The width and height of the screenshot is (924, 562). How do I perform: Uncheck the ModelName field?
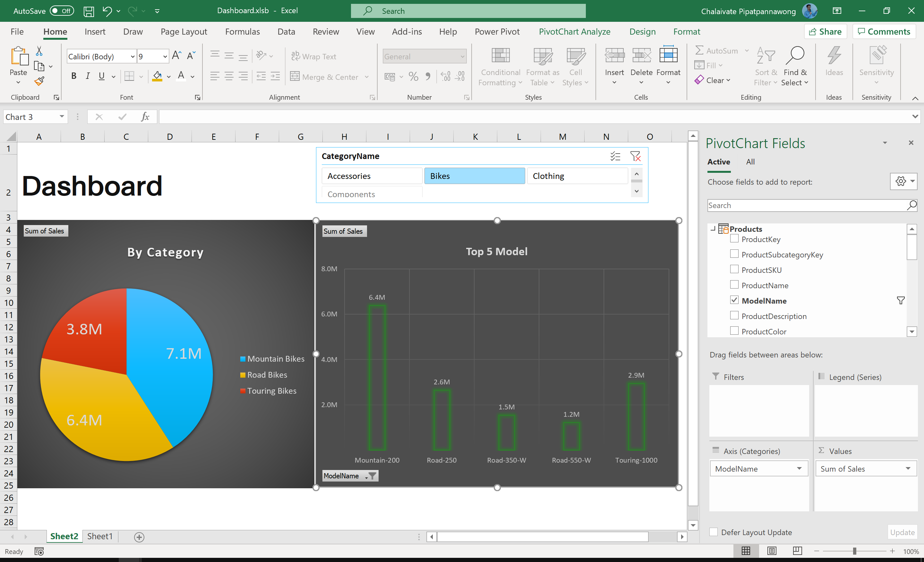click(734, 300)
